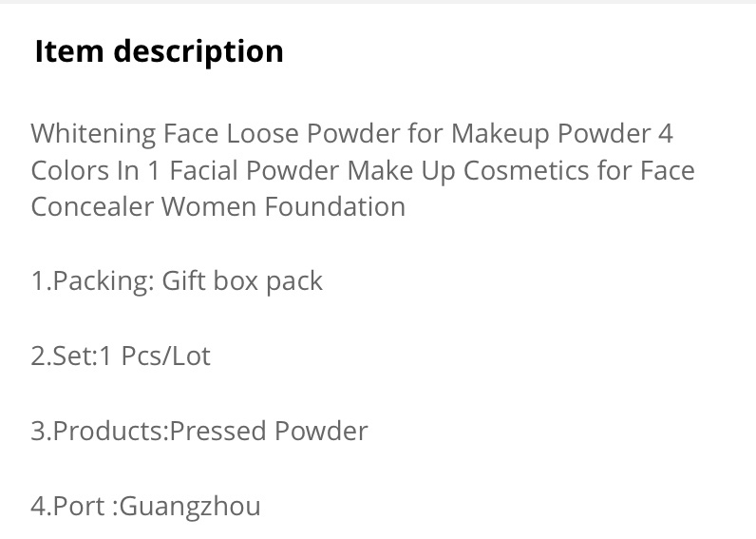Click the words Make Up in the description

[x=401, y=170]
